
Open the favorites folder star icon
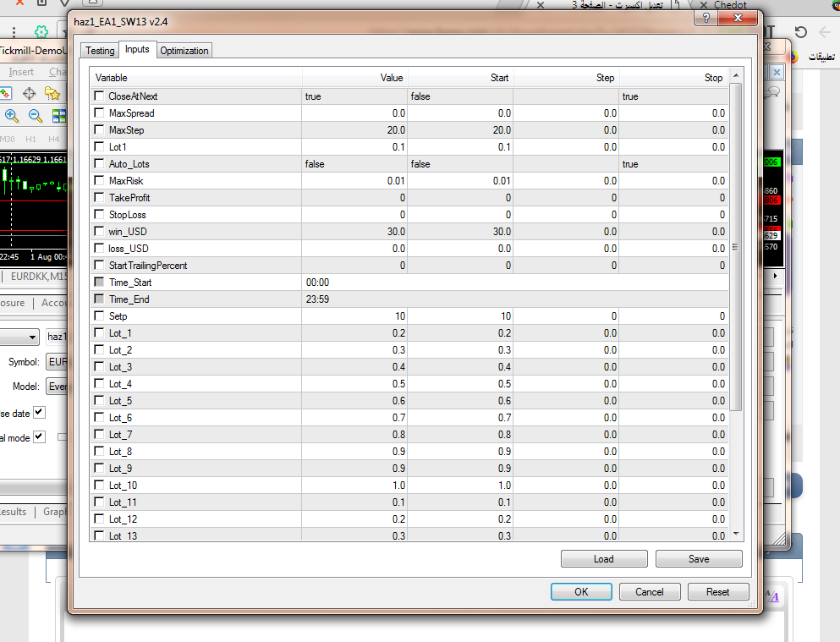point(52,93)
